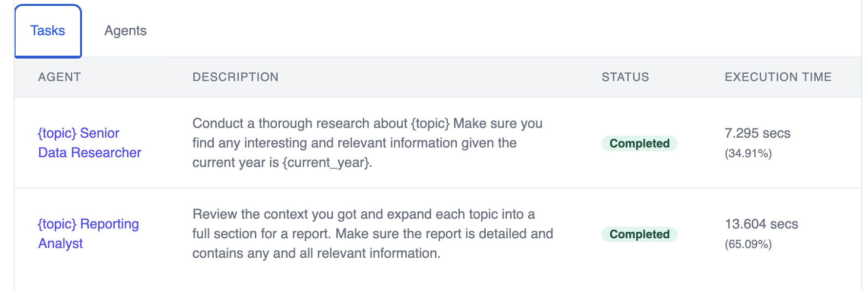Click the (34.91%) time share value
Viewport: 868px width, 290px height.
click(748, 154)
